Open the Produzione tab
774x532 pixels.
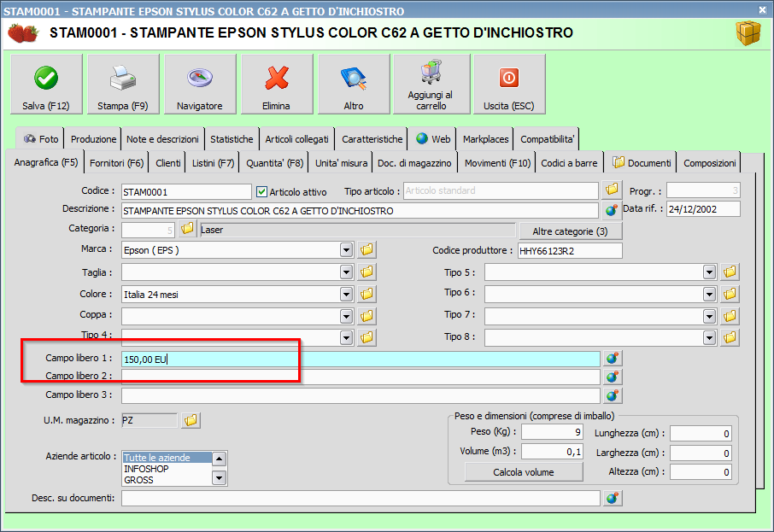(93, 139)
